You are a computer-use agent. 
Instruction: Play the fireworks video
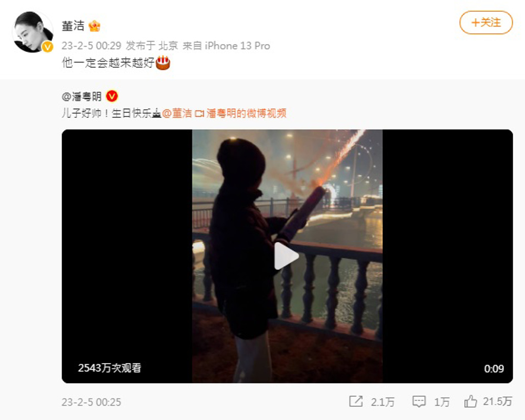point(286,256)
